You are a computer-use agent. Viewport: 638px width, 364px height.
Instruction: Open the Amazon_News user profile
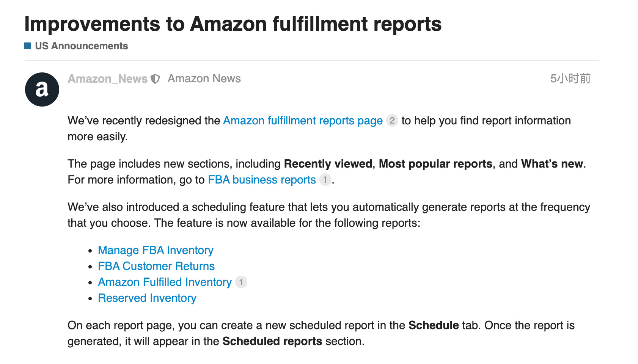(108, 79)
